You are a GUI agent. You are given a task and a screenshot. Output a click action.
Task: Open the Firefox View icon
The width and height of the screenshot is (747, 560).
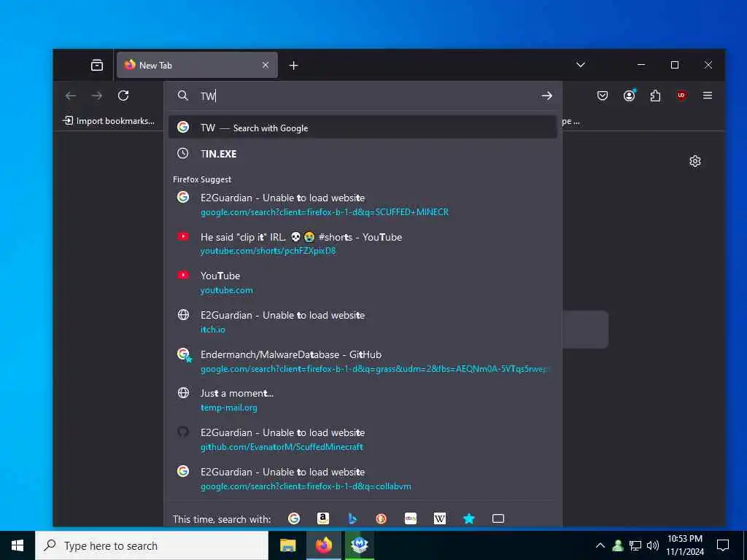pyautogui.click(x=97, y=65)
